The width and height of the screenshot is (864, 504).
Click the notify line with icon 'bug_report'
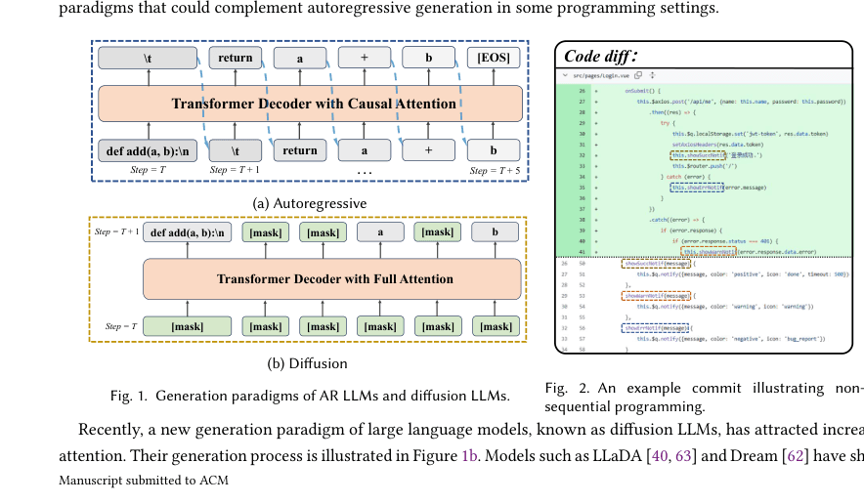point(731,339)
